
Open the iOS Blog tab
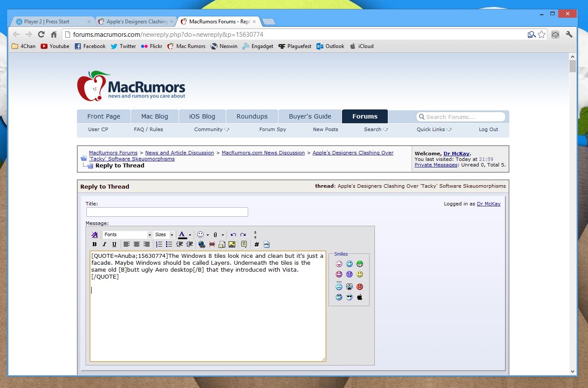(202, 116)
